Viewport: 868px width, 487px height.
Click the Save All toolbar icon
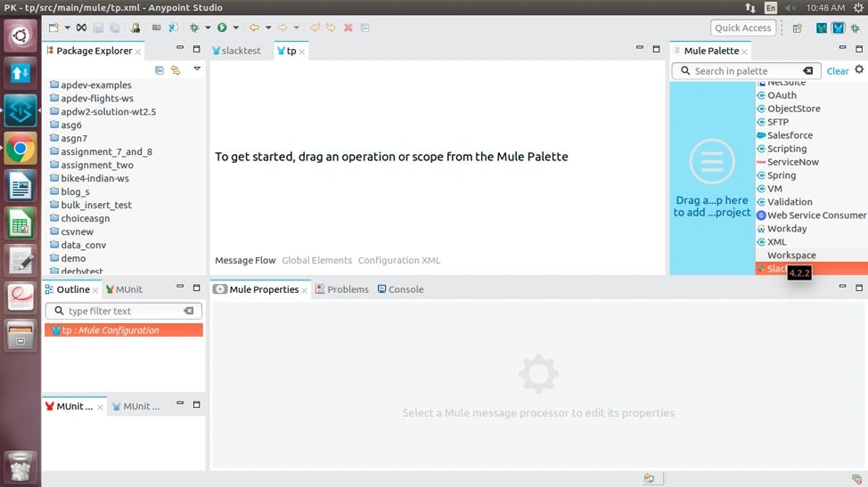[115, 28]
